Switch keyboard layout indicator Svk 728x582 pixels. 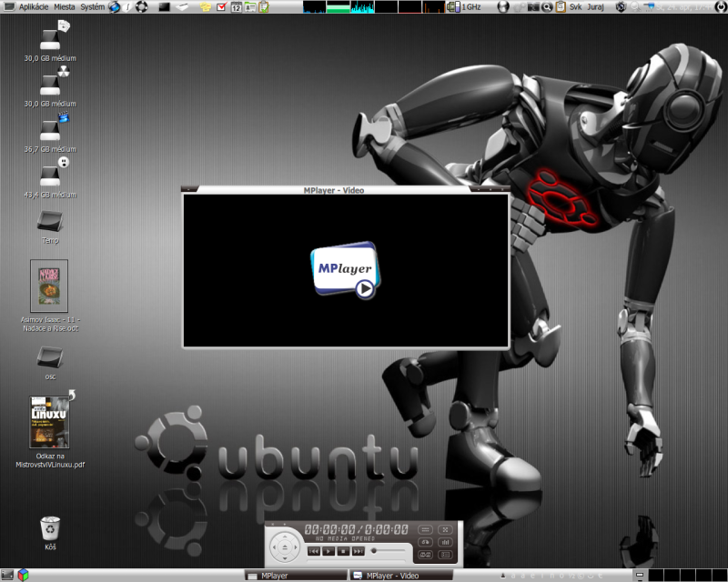[576, 7]
